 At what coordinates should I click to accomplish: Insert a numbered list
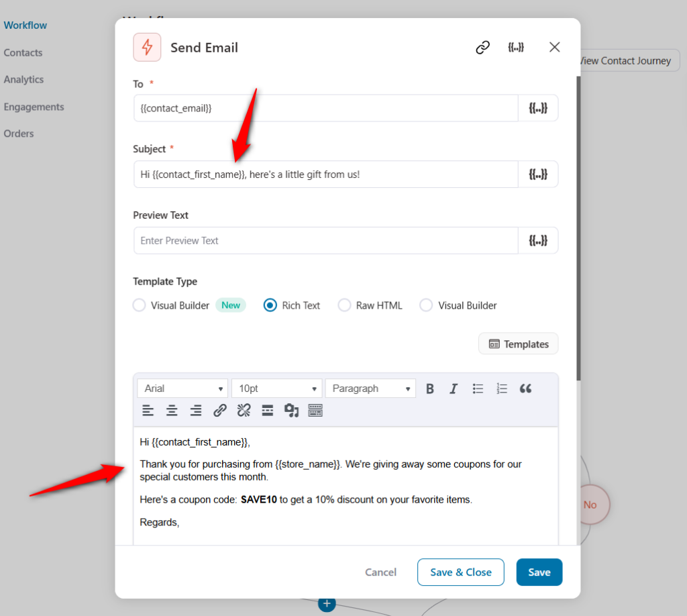point(502,389)
